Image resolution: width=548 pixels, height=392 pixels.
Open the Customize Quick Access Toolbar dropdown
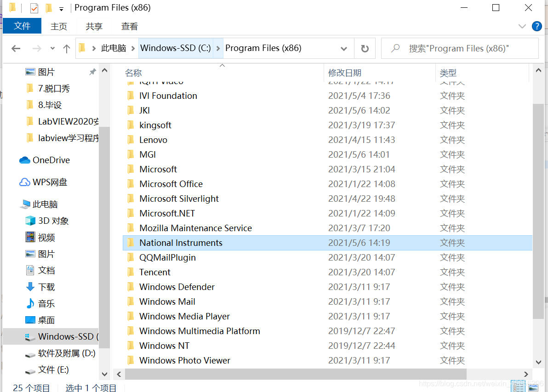[x=61, y=9]
